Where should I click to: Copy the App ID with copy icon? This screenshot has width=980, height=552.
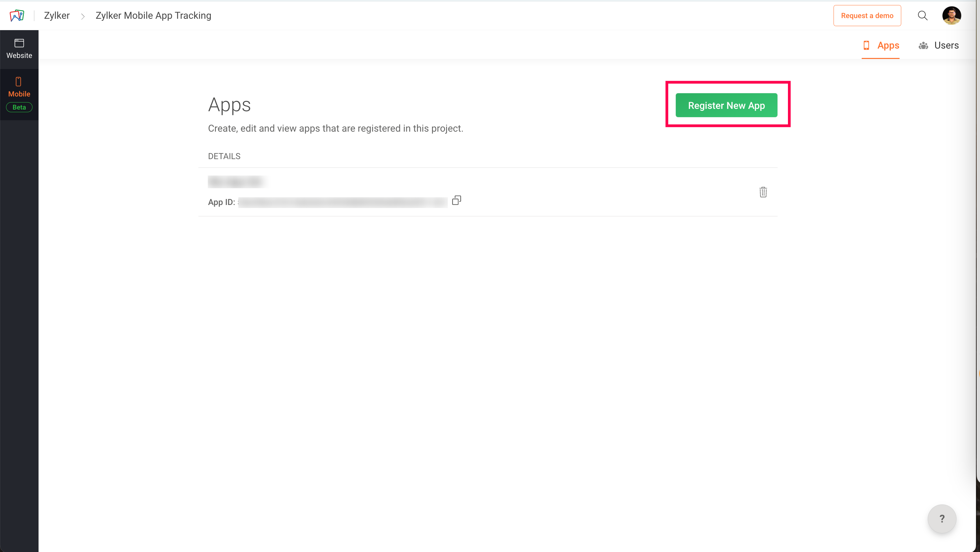(x=456, y=200)
